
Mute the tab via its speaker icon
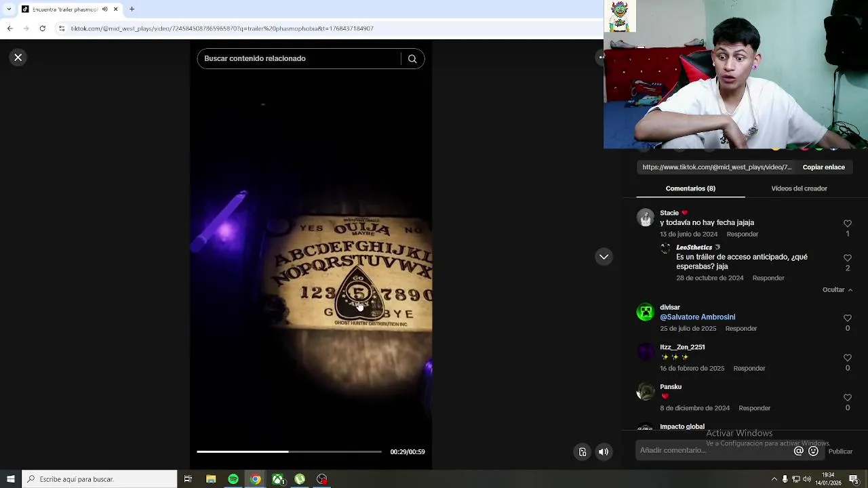tap(104, 9)
